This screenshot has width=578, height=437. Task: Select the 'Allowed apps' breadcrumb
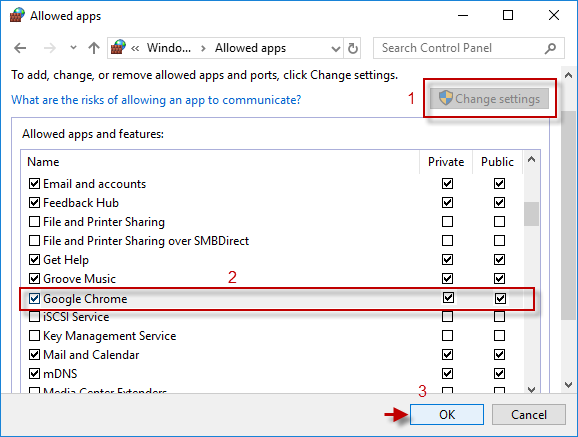pyautogui.click(x=250, y=48)
